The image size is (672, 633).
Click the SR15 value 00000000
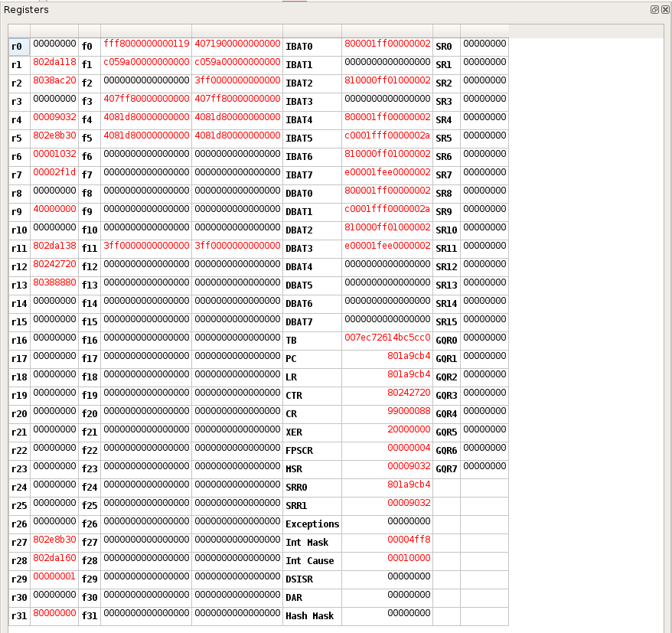point(484,319)
